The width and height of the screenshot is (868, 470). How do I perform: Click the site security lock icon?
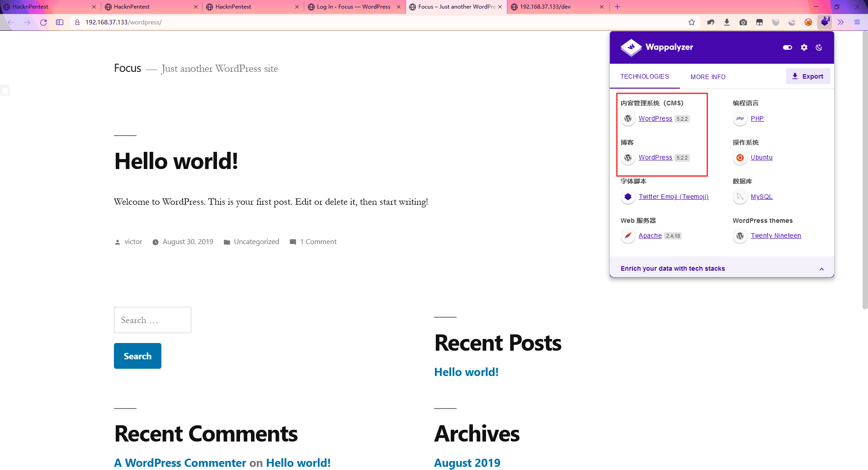77,22
